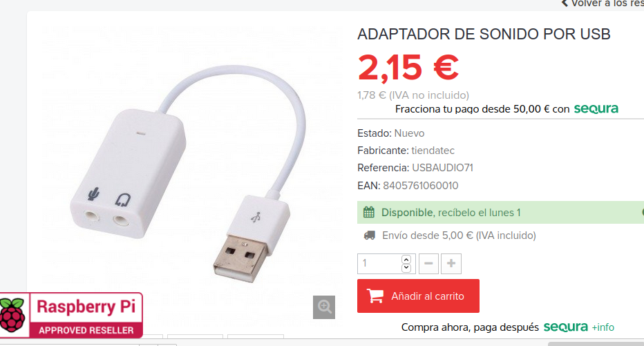Open the sequra +info link
The image size is (644, 346).
point(603,327)
